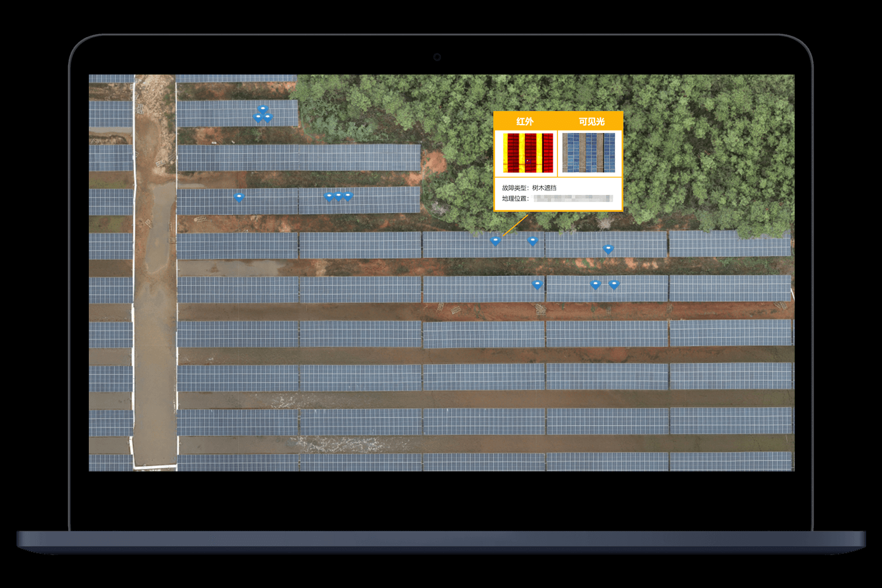Select the bottom-row marker nearest the panel gap
Viewport: 882px width, 588px height.
point(537,284)
